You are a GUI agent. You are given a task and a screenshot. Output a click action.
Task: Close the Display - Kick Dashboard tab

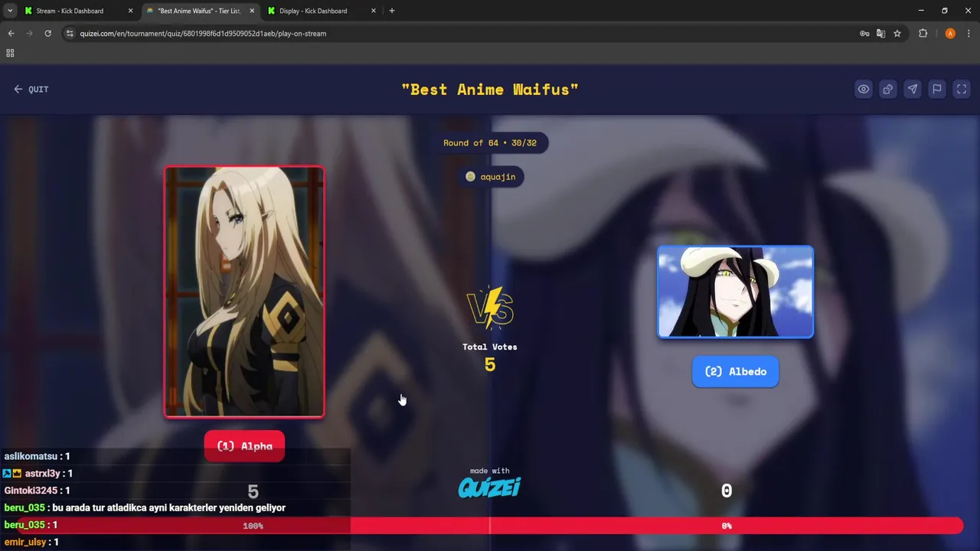374,11
